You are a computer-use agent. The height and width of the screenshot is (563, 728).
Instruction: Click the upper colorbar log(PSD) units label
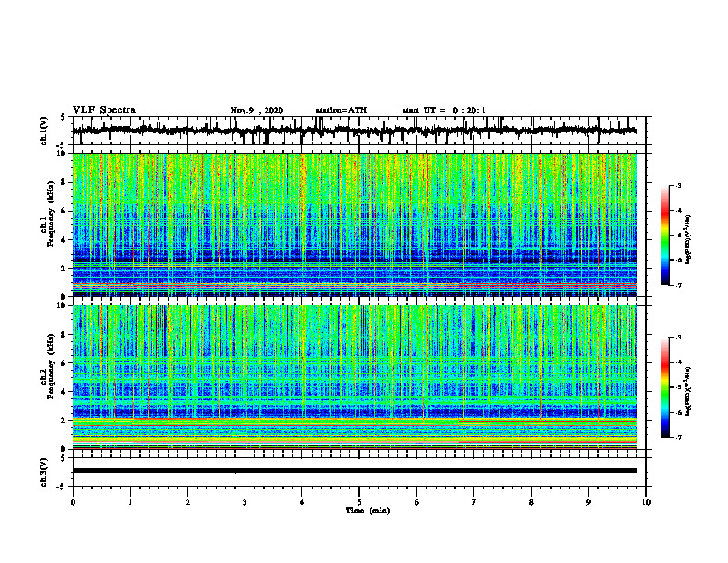click(x=688, y=239)
